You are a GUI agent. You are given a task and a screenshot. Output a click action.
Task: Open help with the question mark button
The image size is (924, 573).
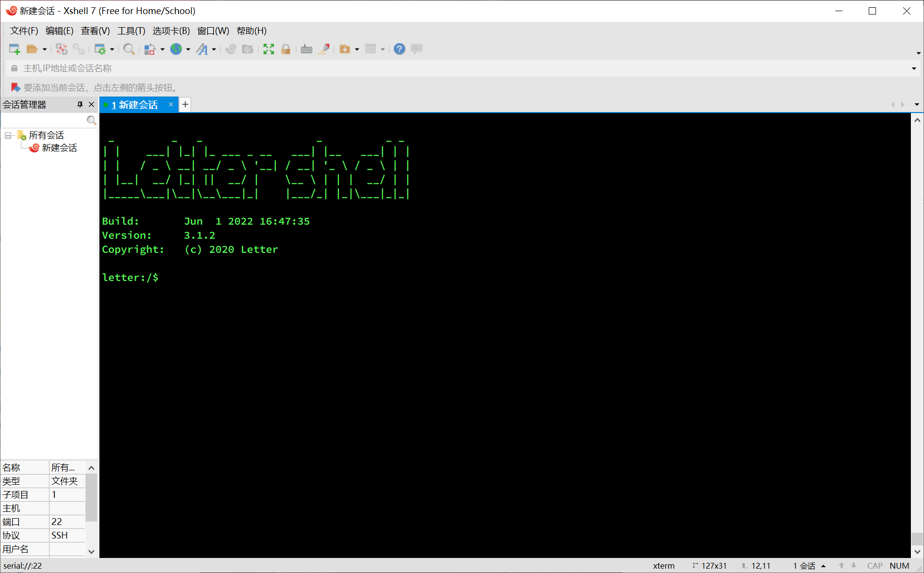399,49
